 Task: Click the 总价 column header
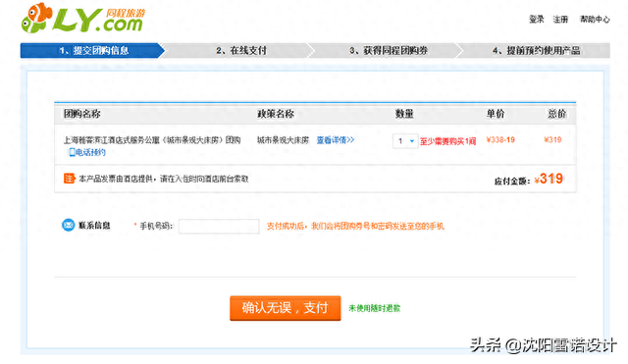tap(556, 114)
